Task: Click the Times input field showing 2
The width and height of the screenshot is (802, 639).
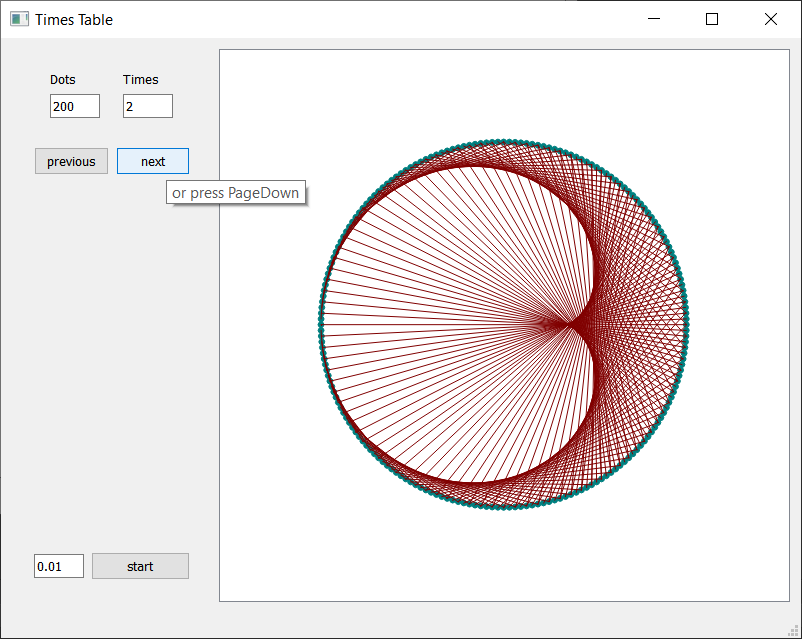Action: [148, 106]
